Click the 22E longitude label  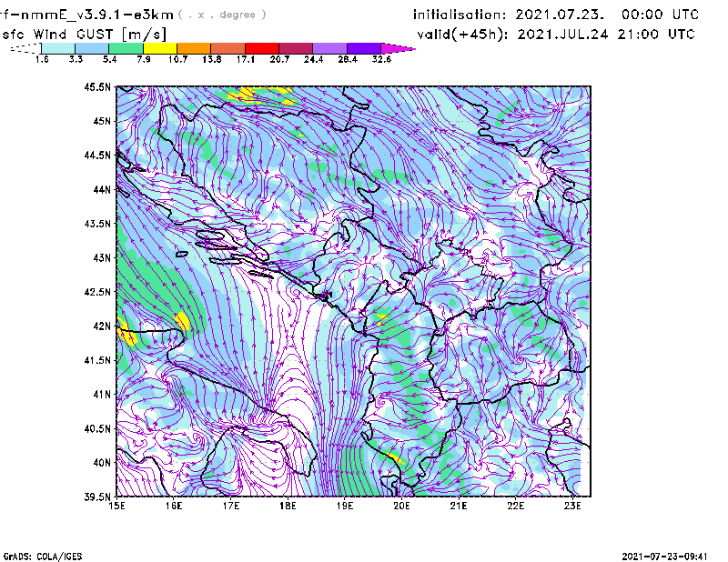click(x=515, y=506)
